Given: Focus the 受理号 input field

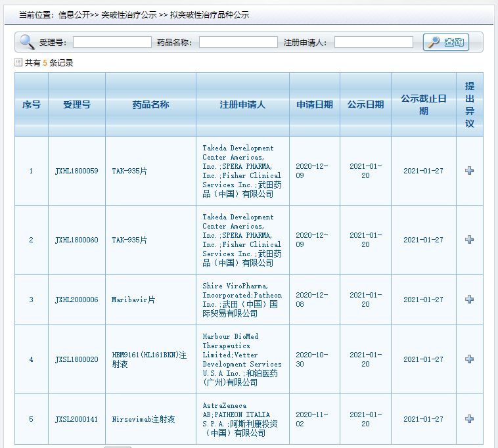Looking at the screenshot, I should pos(112,42).
